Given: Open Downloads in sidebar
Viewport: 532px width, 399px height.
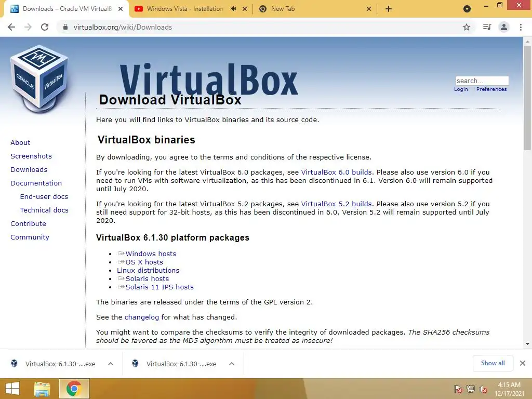Looking at the screenshot, I should tap(29, 170).
